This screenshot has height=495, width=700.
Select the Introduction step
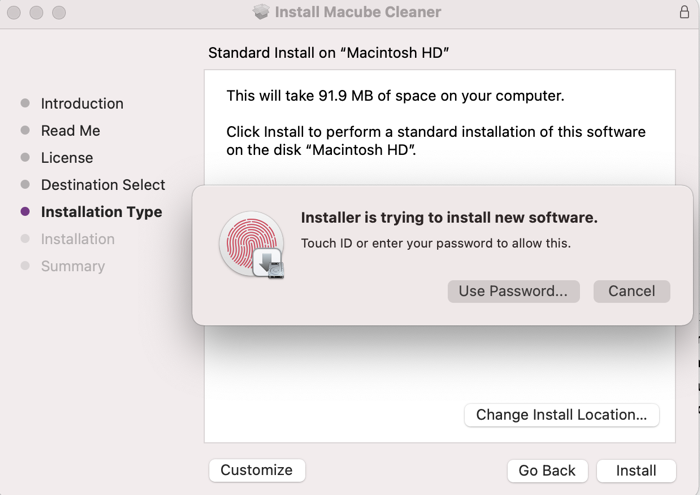coord(82,104)
